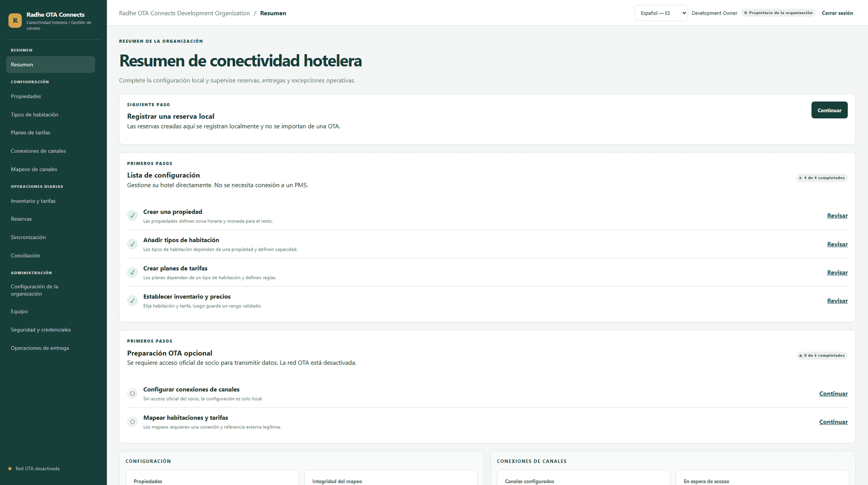Click the organization name breadcrumb link
The width and height of the screenshot is (868, 485).
click(184, 13)
